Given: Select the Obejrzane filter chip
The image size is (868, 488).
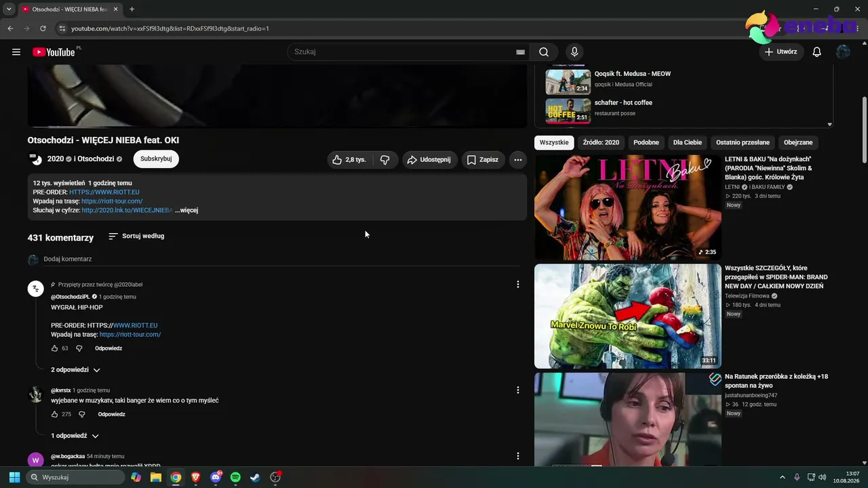Looking at the screenshot, I should (x=798, y=143).
